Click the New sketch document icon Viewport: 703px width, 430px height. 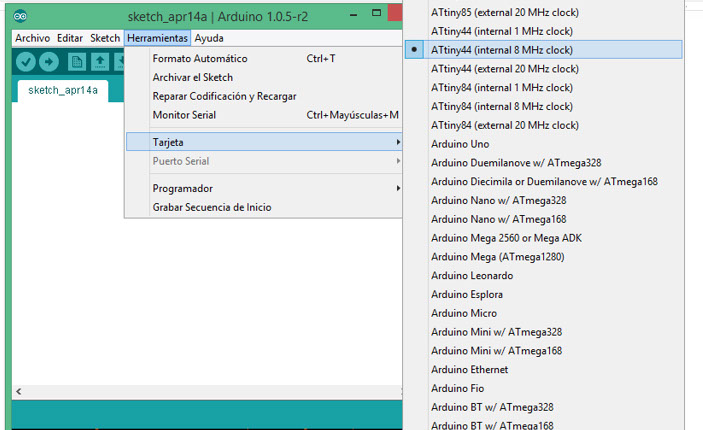pos(77,62)
